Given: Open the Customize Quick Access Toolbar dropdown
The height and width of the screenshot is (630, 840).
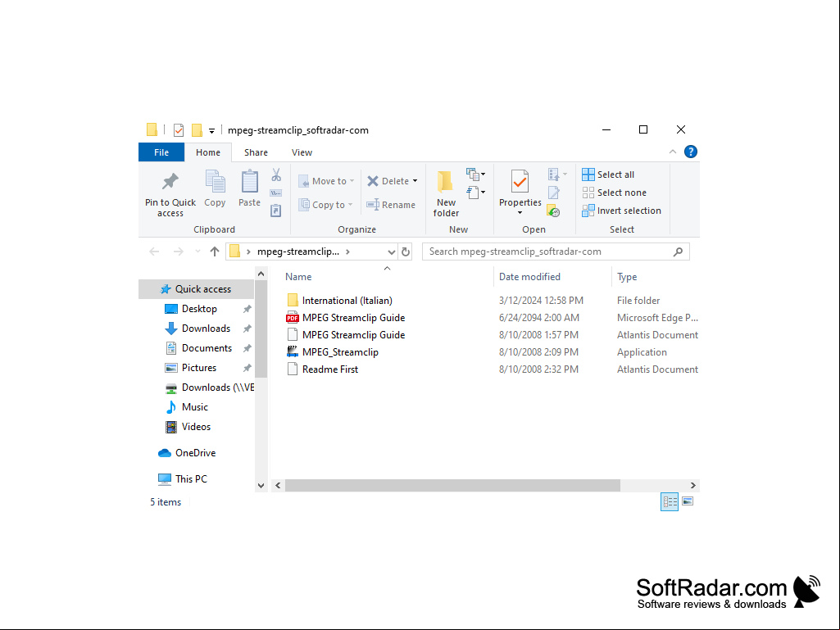Looking at the screenshot, I should coord(212,131).
